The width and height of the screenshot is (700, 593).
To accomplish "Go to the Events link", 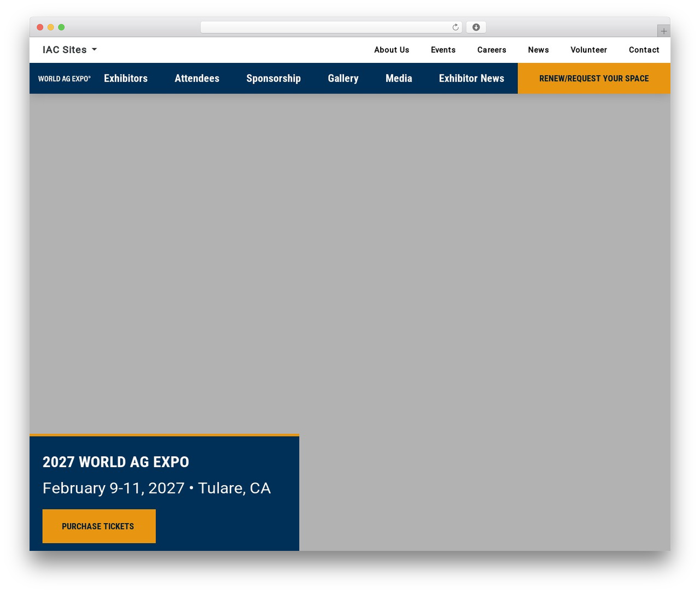I will 443,50.
